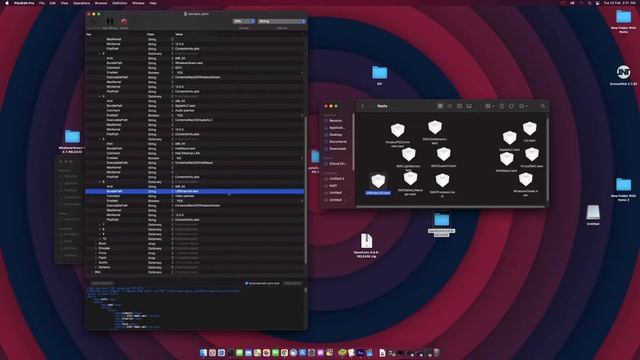Select the VoodooPS2Controller.kext file icon
Image resolution: width=640 pixels, height=360 pixels.
pyautogui.click(x=398, y=130)
